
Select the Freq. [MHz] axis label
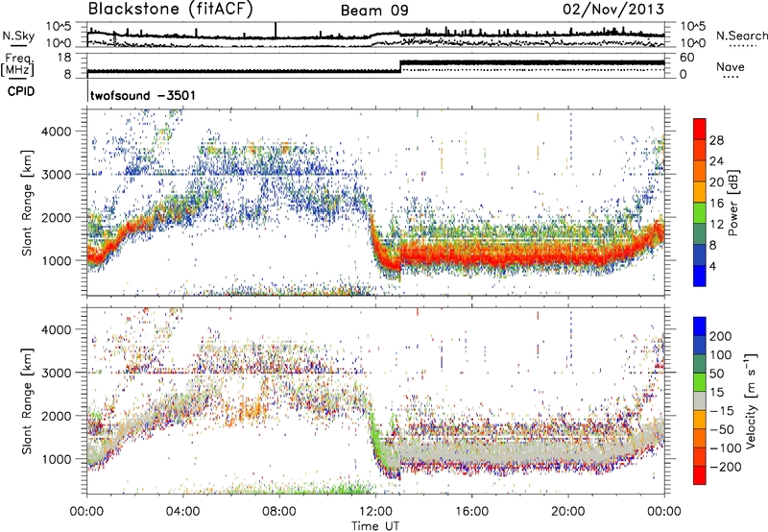pyautogui.click(x=17, y=64)
